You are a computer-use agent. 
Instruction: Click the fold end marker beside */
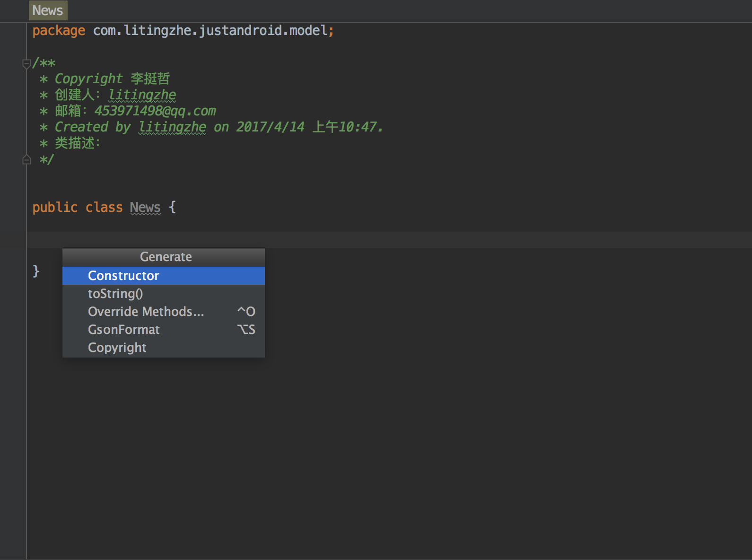tap(26, 160)
